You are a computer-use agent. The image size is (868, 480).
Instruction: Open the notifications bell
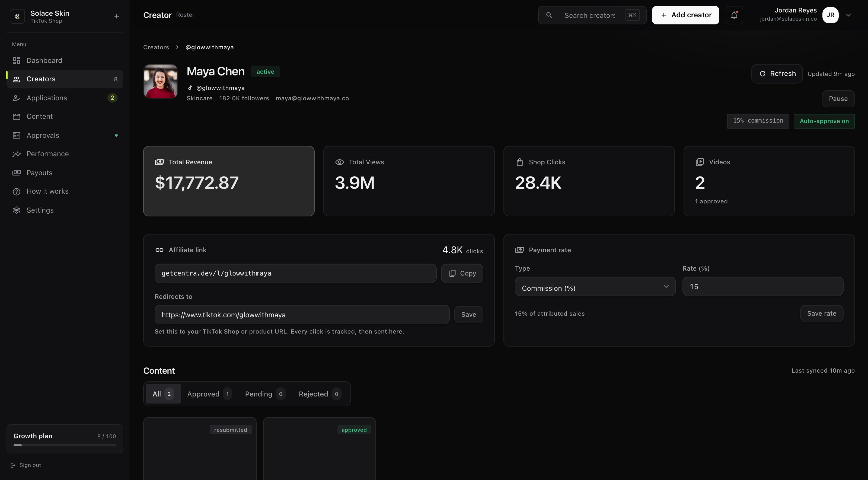click(734, 15)
